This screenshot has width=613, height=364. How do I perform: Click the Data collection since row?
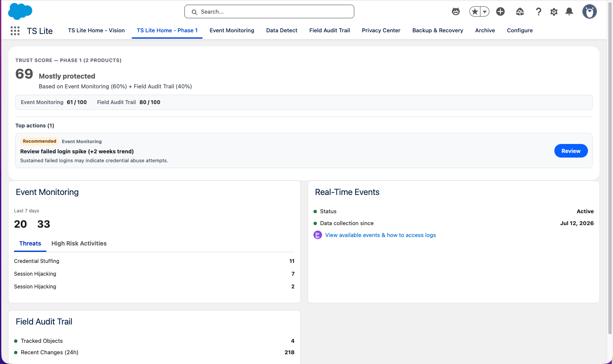point(454,223)
